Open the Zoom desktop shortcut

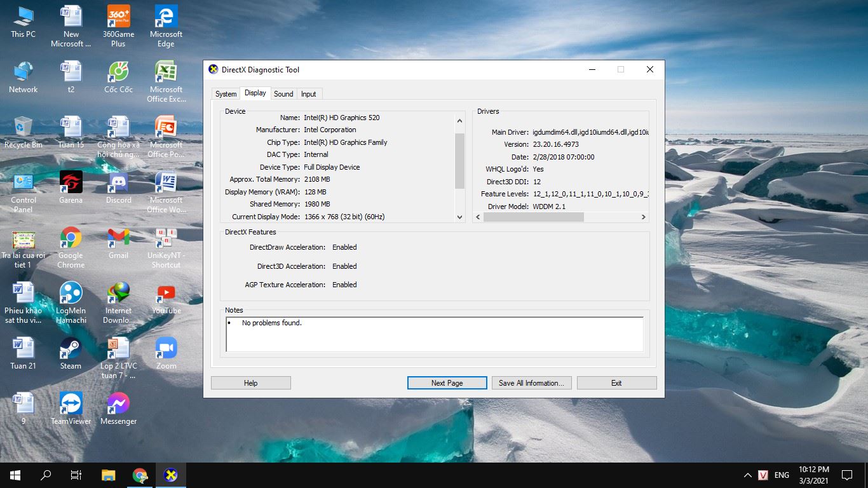166,349
